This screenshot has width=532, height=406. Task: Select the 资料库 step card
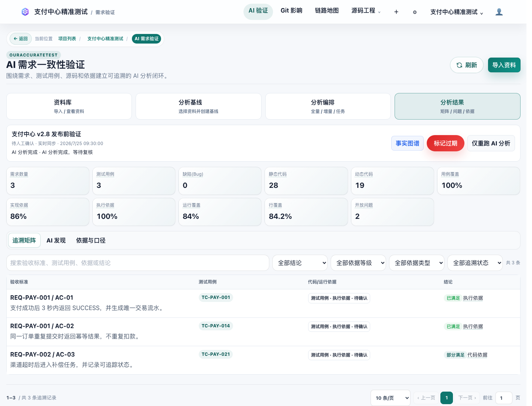coord(69,106)
